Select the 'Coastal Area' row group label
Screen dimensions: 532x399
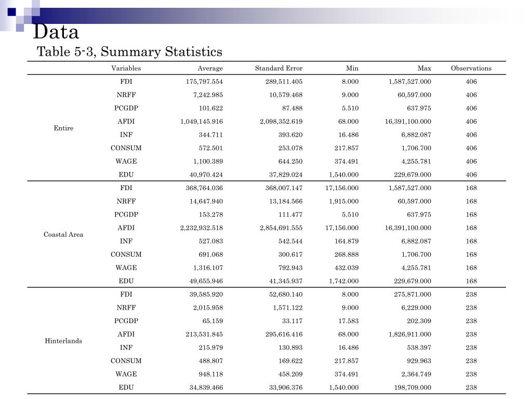coord(63,234)
